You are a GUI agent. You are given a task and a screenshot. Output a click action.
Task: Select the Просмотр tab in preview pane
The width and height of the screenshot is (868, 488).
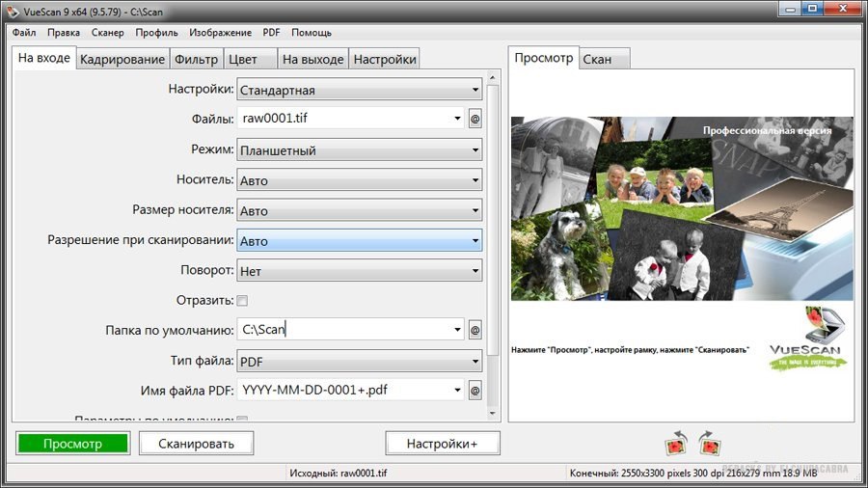[544, 58]
